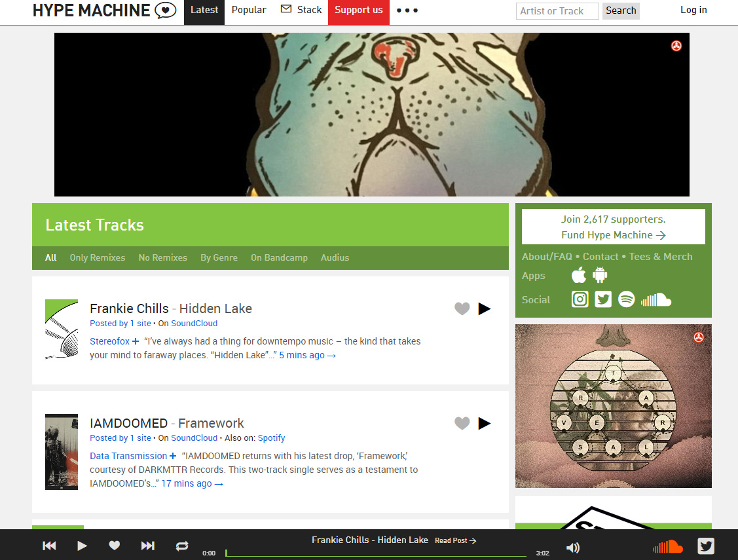The height and width of the screenshot is (560, 738).
Task: Favorite current track in the player bar
Action: 115,546
